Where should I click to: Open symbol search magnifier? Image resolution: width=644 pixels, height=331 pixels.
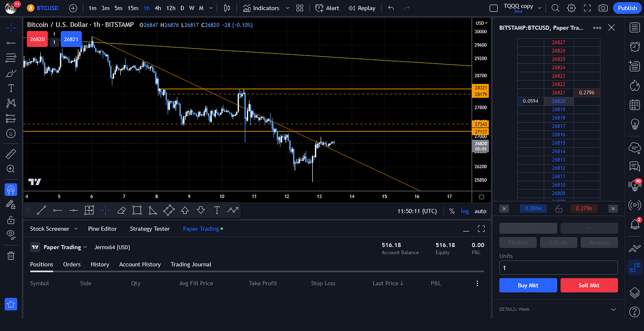tap(556, 8)
